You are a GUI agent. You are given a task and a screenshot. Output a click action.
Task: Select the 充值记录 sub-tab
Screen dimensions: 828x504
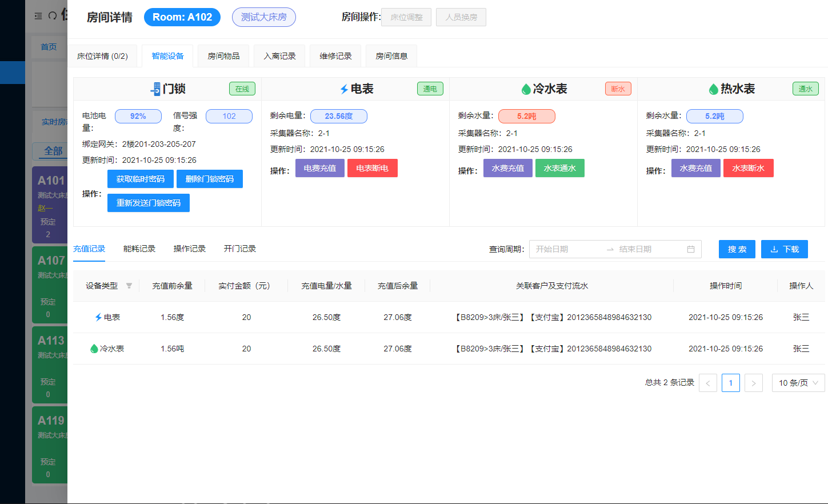click(x=89, y=249)
